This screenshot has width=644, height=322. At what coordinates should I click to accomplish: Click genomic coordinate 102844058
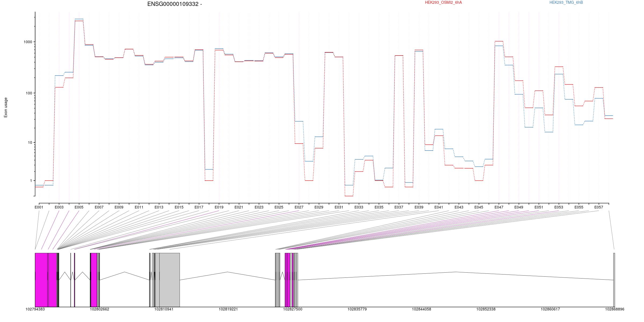422,309
